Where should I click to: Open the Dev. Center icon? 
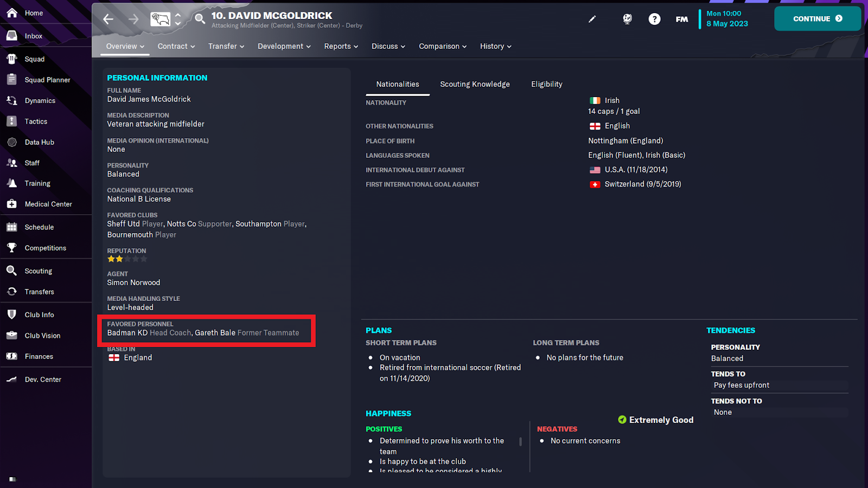[12, 380]
